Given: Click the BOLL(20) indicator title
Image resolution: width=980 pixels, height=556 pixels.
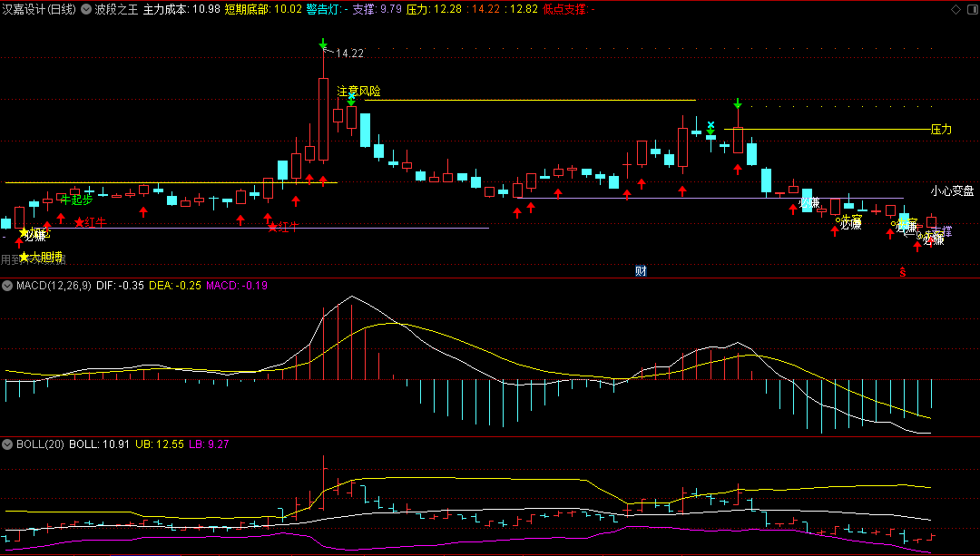Looking at the screenshot, I should pos(40,444).
